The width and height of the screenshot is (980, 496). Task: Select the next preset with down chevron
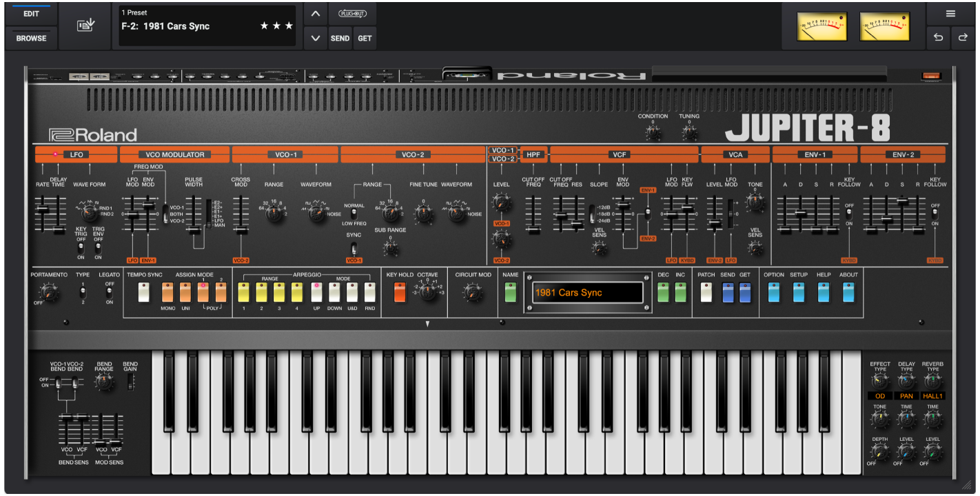pyautogui.click(x=315, y=38)
